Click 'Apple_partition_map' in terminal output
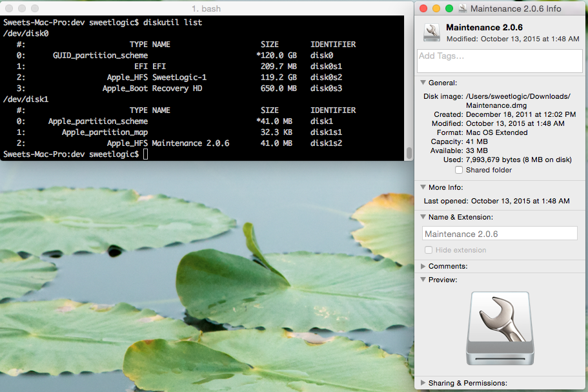 [105, 132]
